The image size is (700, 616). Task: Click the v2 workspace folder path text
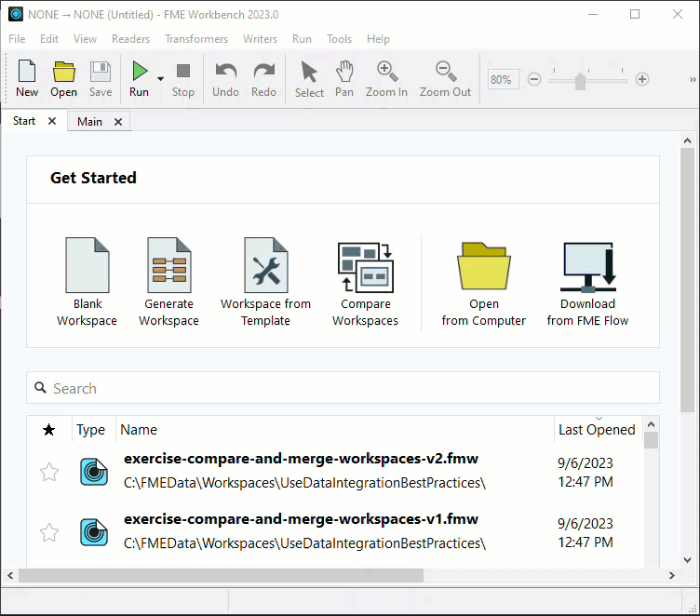click(x=304, y=483)
